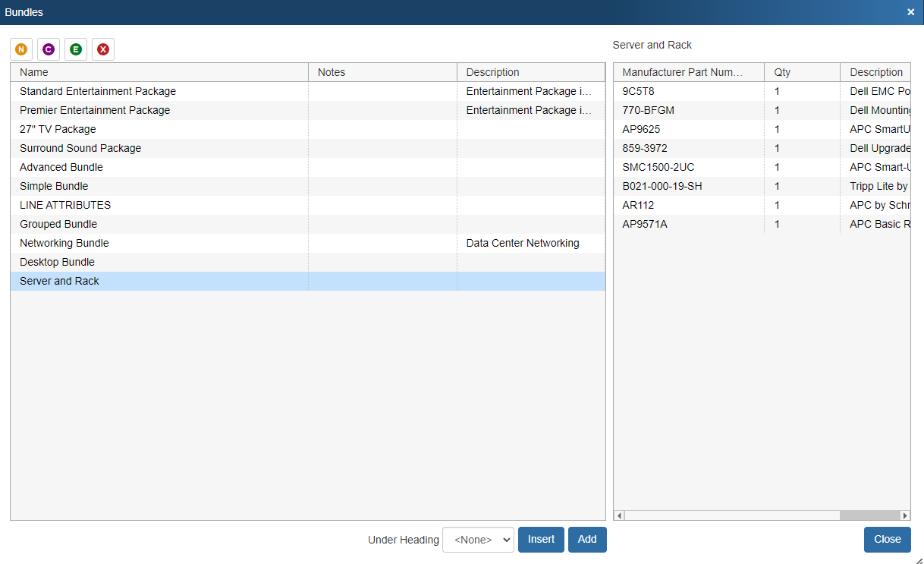Select the Desktop Bundle row

click(x=58, y=262)
